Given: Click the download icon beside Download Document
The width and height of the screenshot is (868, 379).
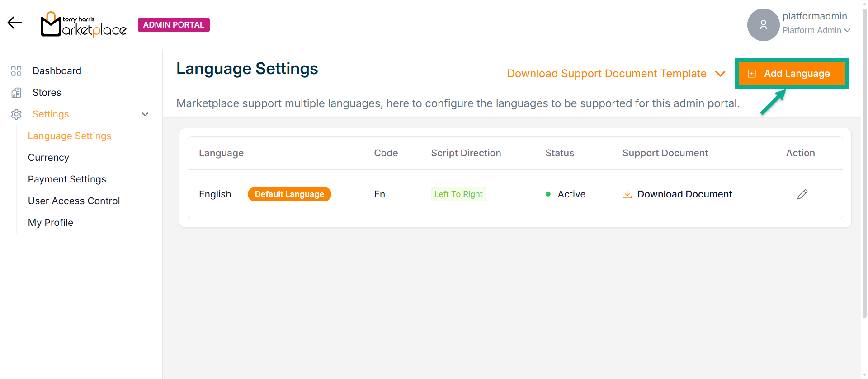Looking at the screenshot, I should click(627, 194).
